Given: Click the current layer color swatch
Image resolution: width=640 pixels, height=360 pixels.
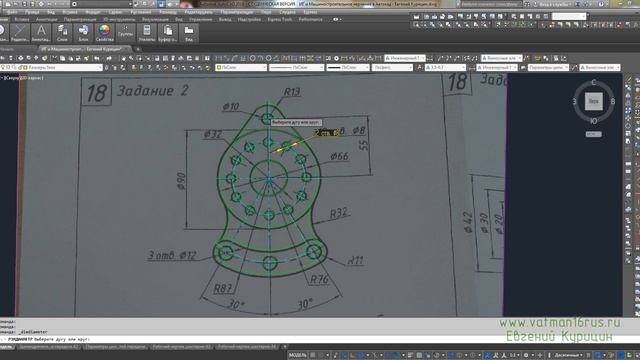Looking at the screenshot, I should coord(26,67).
